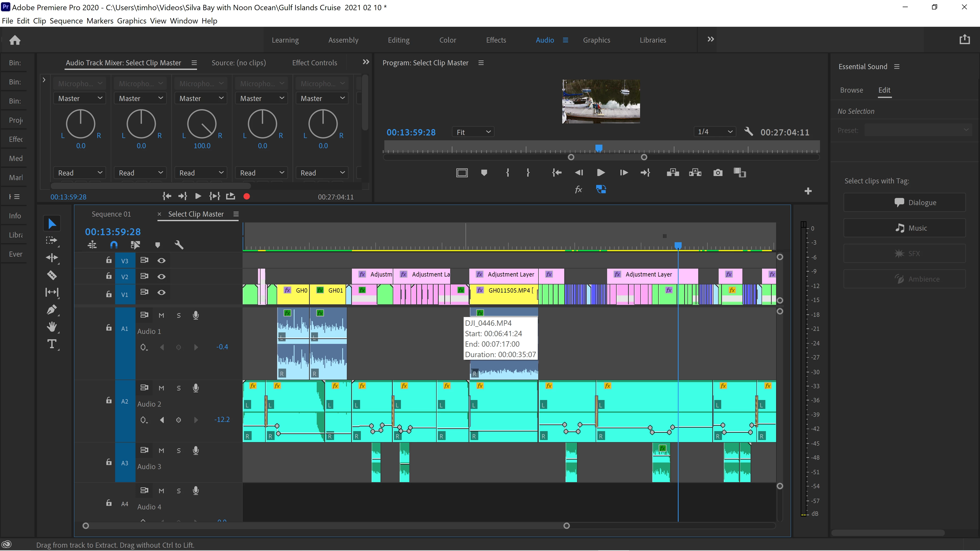Image resolution: width=980 pixels, height=551 pixels.
Task: Select the Razor tool
Action: (52, 275)
